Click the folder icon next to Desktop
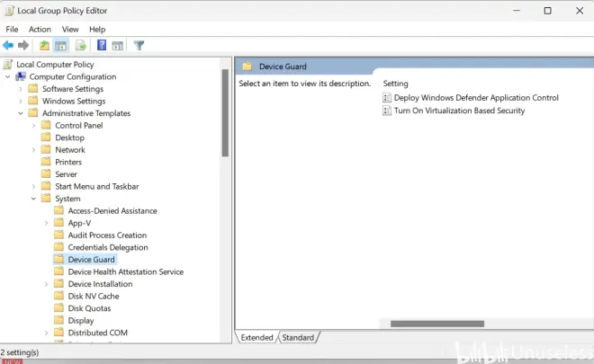This screenshot has height=364, width=594. click(46, 138)
